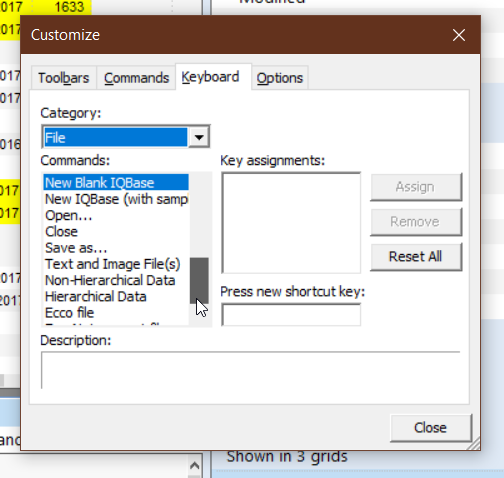
Task: Choose the Open... command in list
Action: 116,215
